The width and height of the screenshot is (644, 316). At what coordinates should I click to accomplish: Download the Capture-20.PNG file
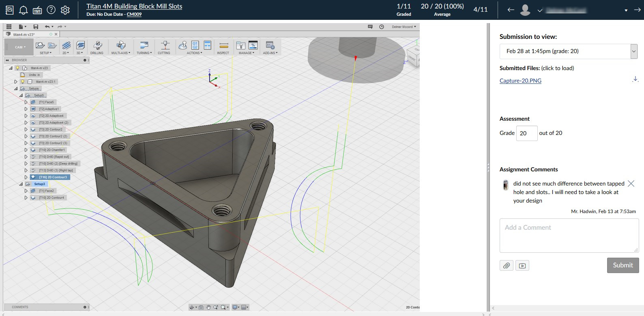pos(635,79)
